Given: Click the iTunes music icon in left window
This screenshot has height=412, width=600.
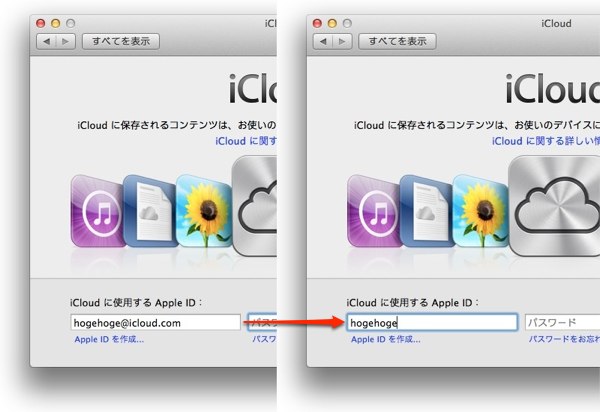Looking at the screenshot, I should (x=98, y=211).
